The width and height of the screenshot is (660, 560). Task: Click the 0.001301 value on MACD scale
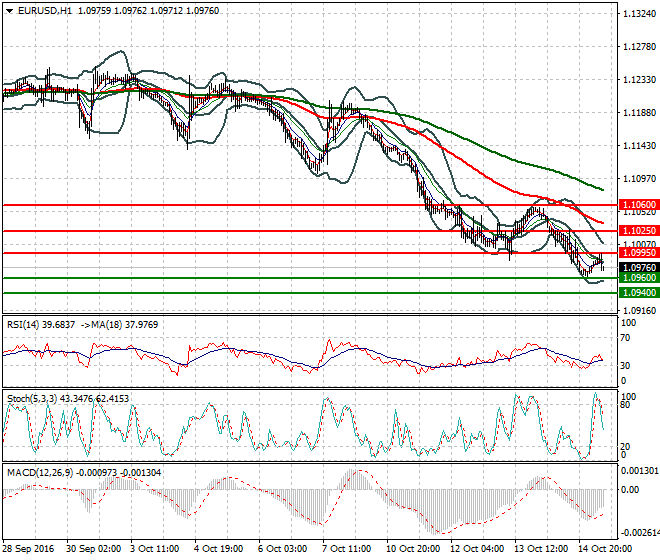point(637,469)
